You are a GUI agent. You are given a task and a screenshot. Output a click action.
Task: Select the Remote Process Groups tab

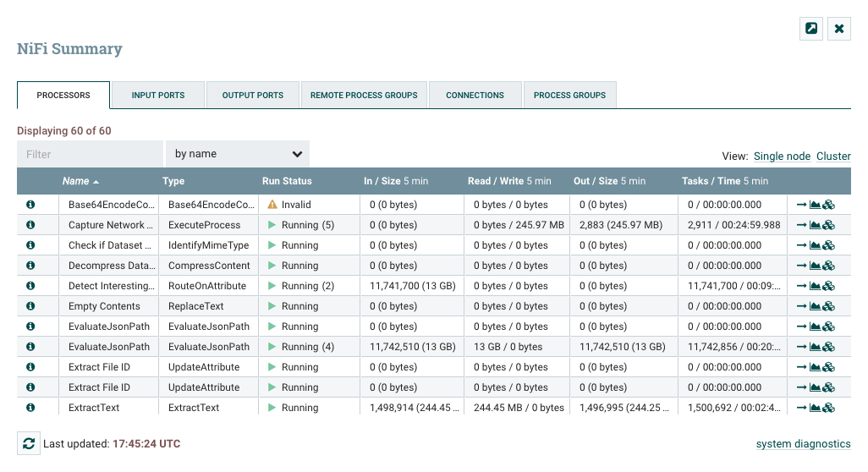coord(364,96)
